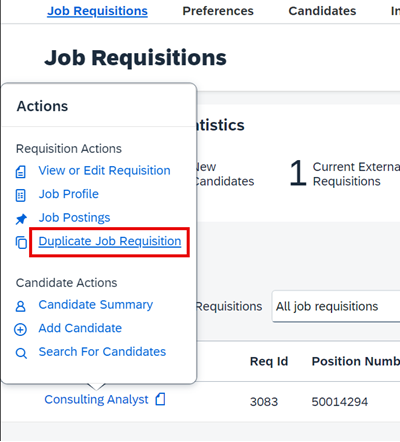Click the Candidate Summary person icon
Viewport: 400px width, 442px height.
21,306
